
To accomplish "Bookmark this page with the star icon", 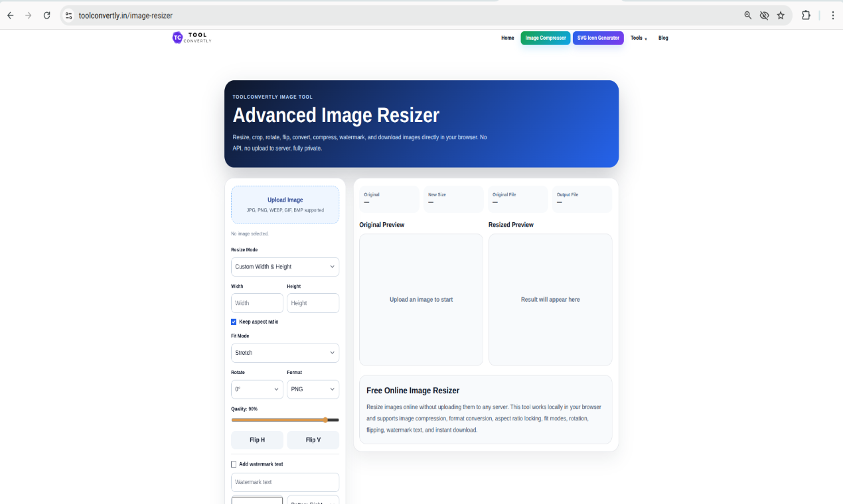I will [x=781, y=15].
